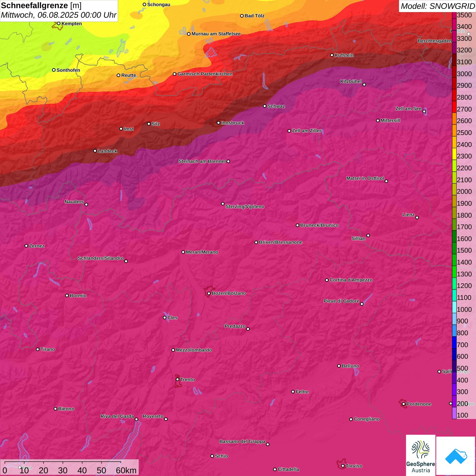The height and width of the screenshot is (476, 476).
Task: Click the Sterzing/Vipiteno label
Action: [x=245, y=206]
